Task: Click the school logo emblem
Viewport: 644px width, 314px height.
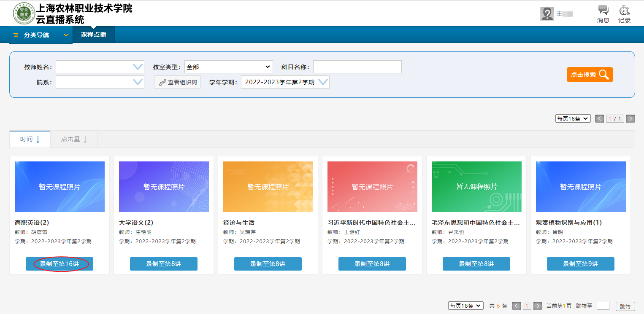Action: (x=24, y=13)
